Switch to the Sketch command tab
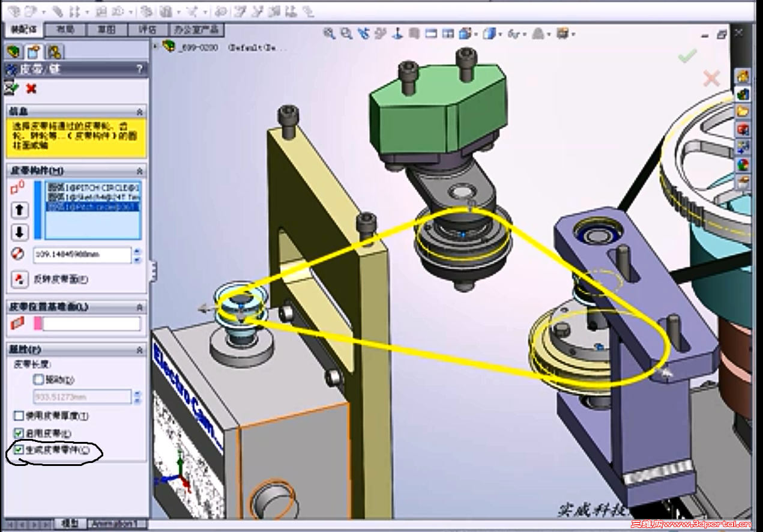 106,29
